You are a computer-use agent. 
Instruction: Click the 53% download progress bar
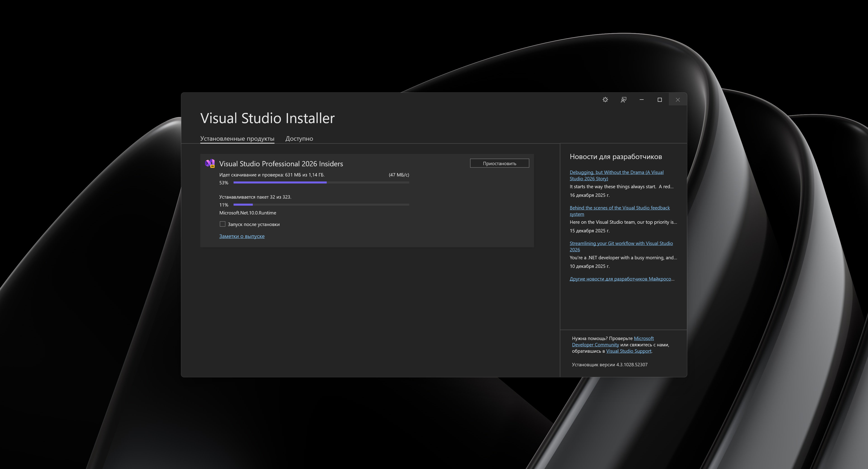[321, 182]
